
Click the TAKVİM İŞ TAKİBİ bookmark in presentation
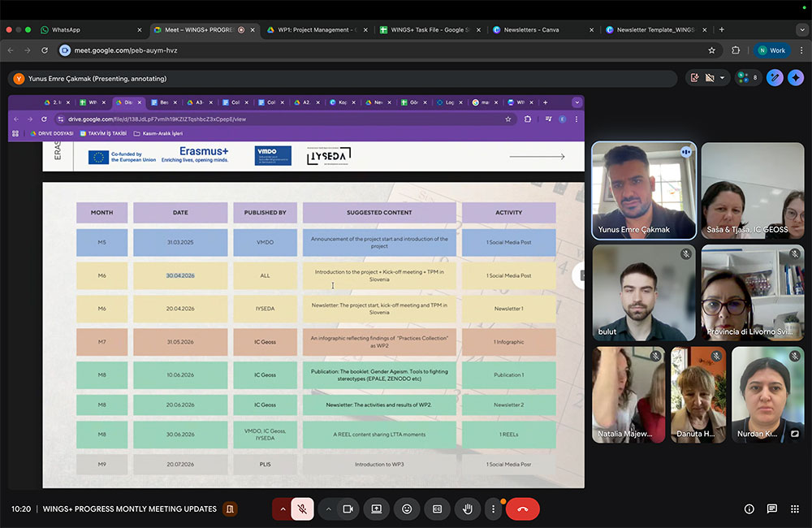coord(104,133)
